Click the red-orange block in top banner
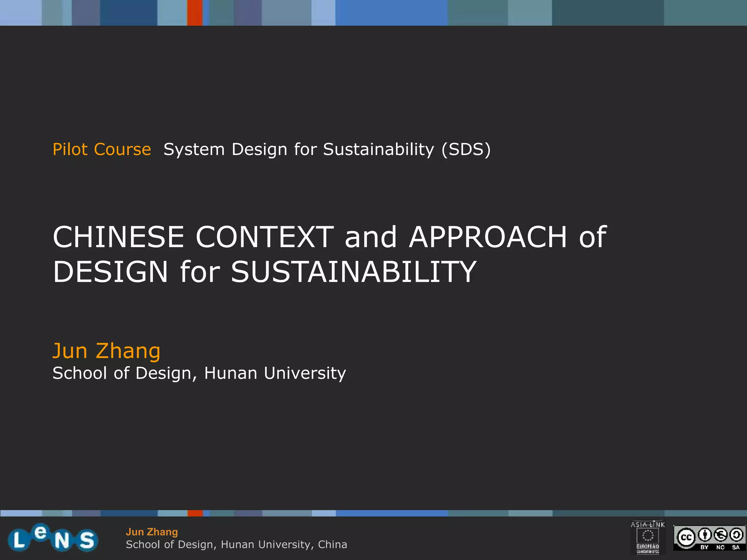Screen dimensions: 747x560 [x=194, y=13]
